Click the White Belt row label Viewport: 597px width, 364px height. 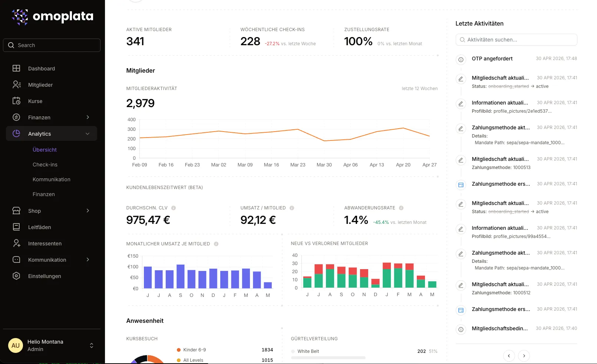(308, 351)
